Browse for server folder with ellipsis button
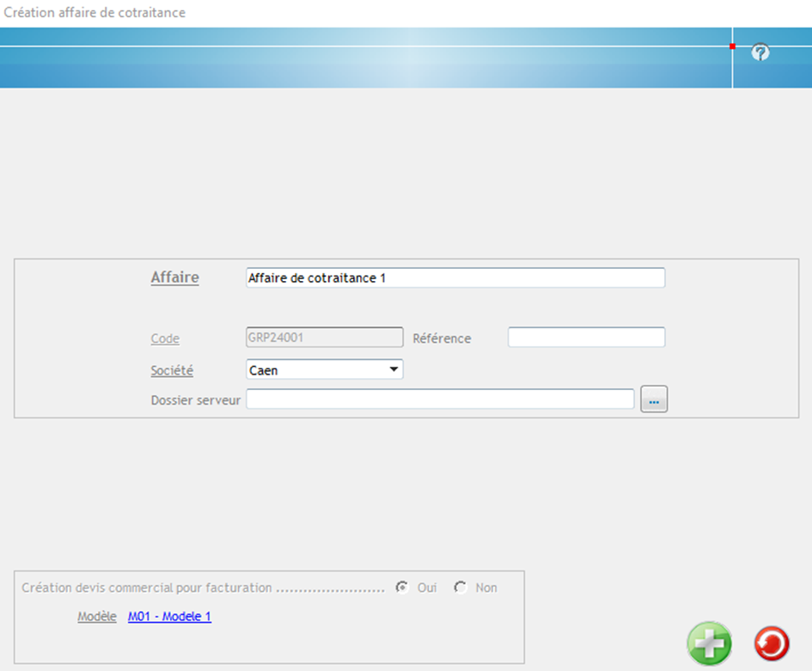This screenshot has width=812, height=671. [654, 400]
